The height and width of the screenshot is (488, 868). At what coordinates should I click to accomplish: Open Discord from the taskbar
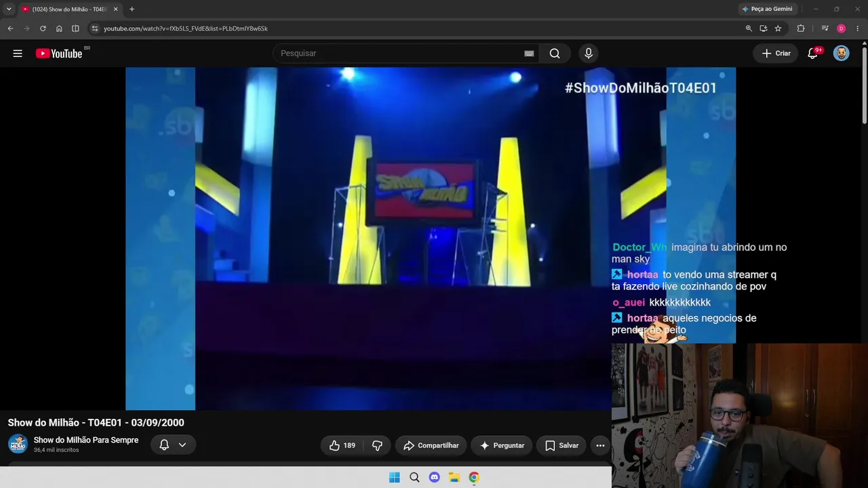pos(434,478)
